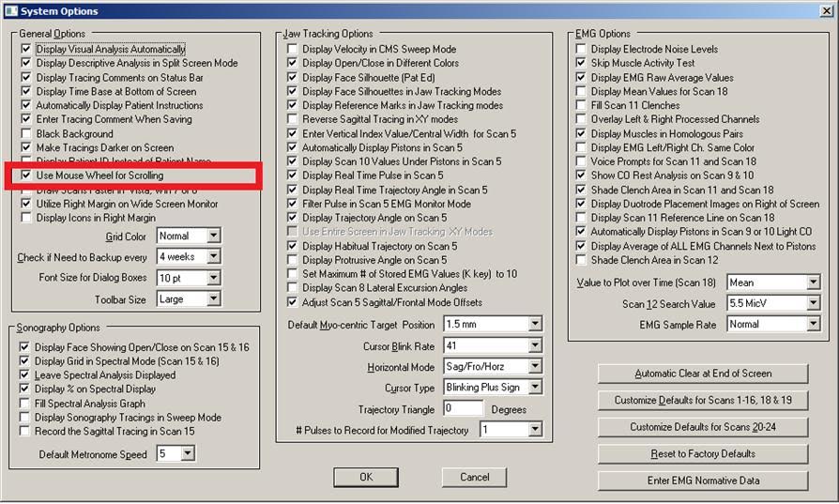Open the Cursor Type dropdown
839x504 pixels.
(x=535, y=388)
